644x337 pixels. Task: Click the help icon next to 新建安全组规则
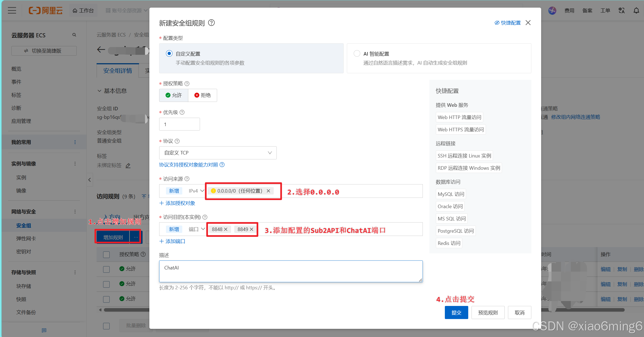click(x=211, y=23)
